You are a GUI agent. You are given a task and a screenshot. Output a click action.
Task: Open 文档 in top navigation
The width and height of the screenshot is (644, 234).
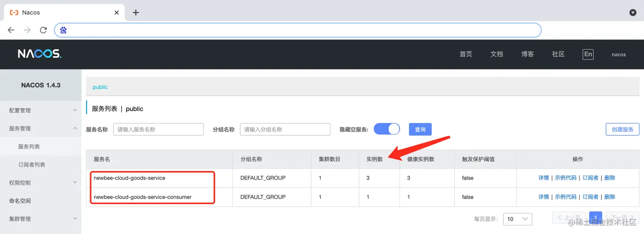[x=497, y=54]
